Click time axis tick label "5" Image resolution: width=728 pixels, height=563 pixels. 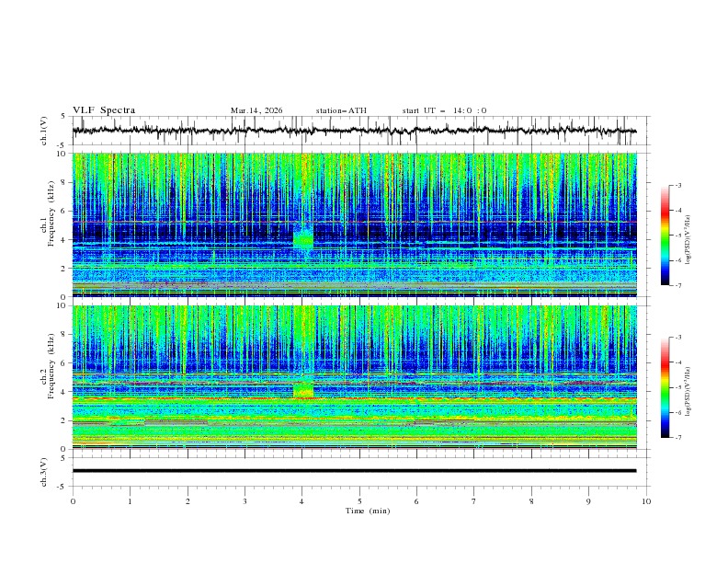[x=359, y=501]
